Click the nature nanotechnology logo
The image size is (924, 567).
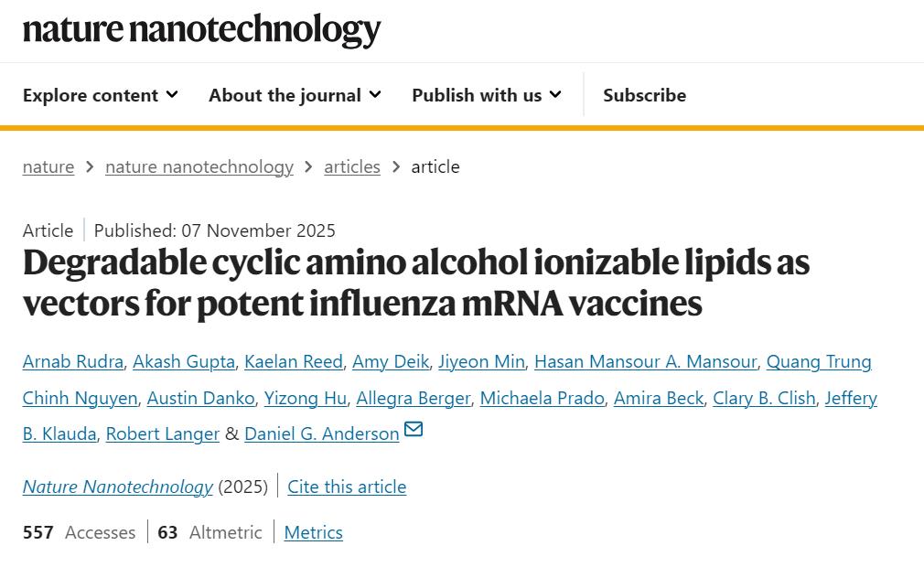(x=201, y=29)
